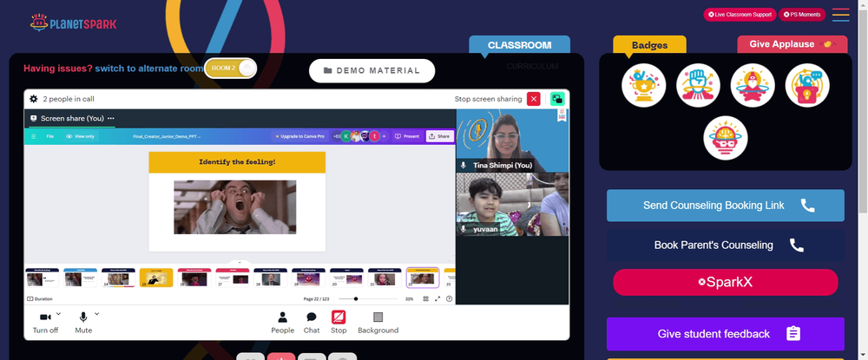
Task: Click the Canva Share button
Action: (x=439, y=136)
